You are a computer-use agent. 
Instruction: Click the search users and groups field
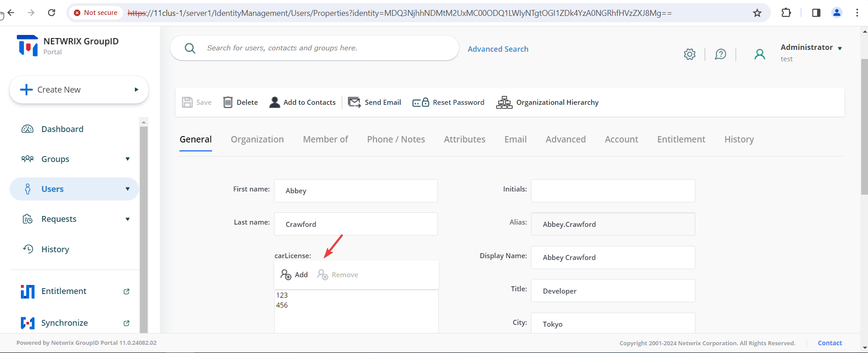314,48
